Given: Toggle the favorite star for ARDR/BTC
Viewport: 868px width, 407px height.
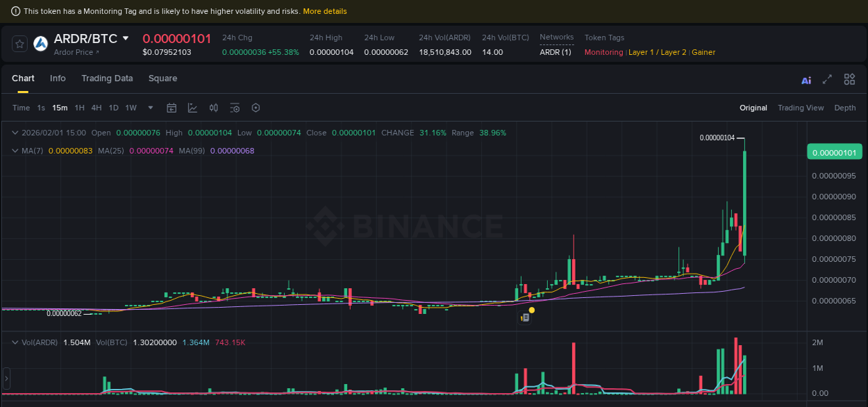Looking at the screenshot, I should tap(19, 43).
